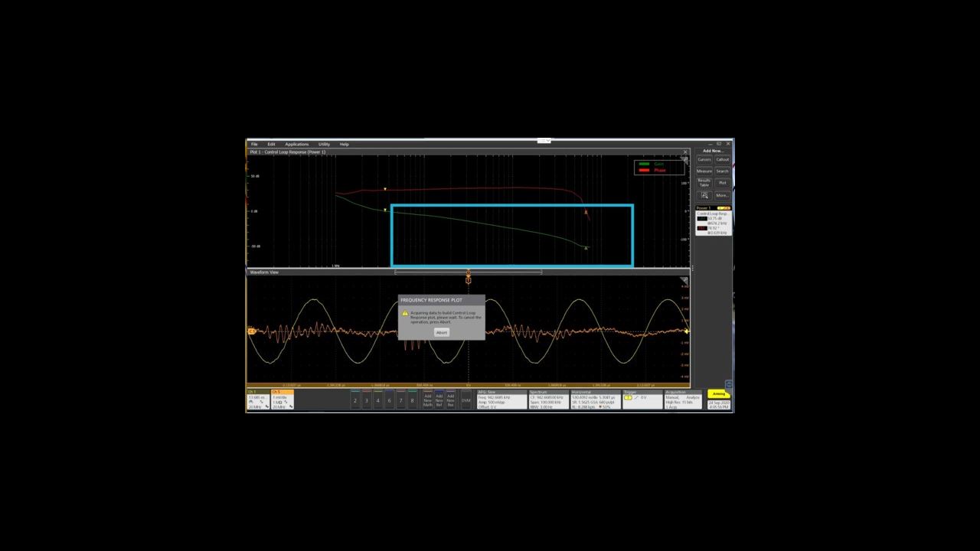This screenshot has height=551, width=980.
Task: Enable channel 4
Action: coord(377,401)
